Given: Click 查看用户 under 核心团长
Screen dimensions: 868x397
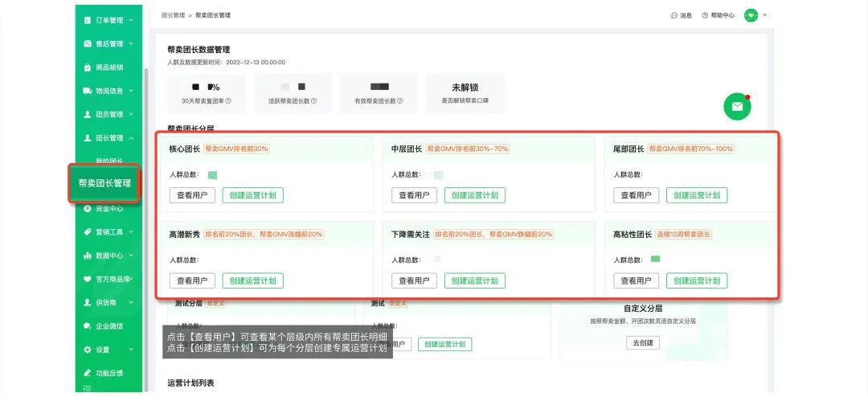Looking at the screenshot, I should (x=191, y=195).
